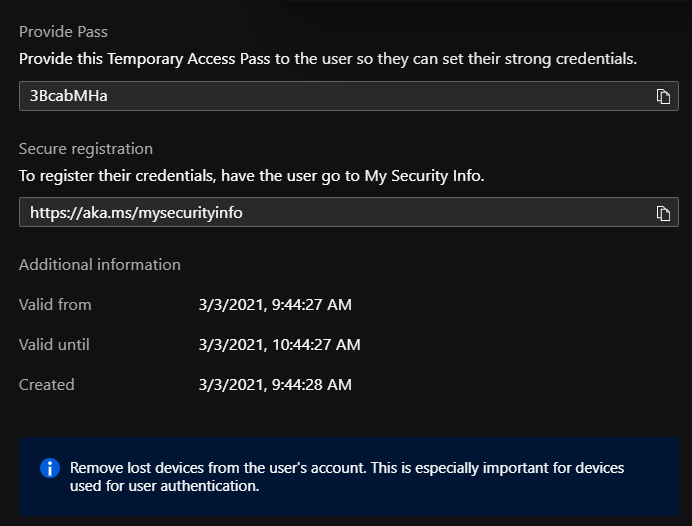Click the Valid until label

(54, 344)
